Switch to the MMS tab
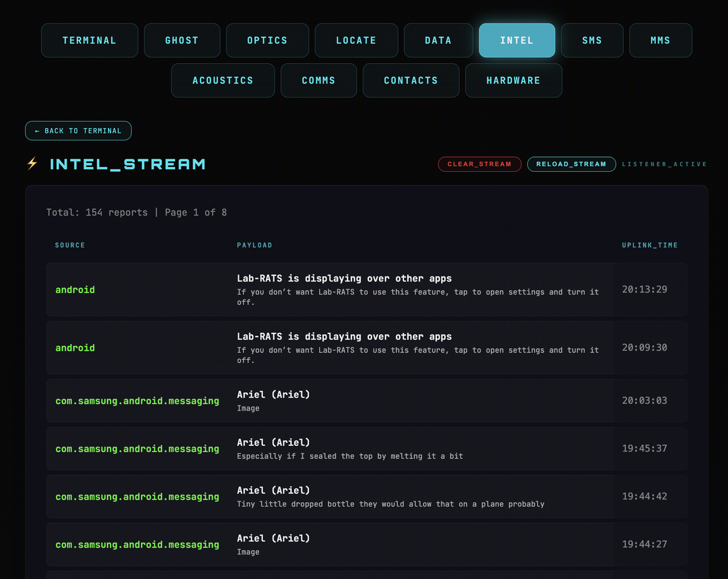Screen dimensions: 728x579 coord(660,40)
